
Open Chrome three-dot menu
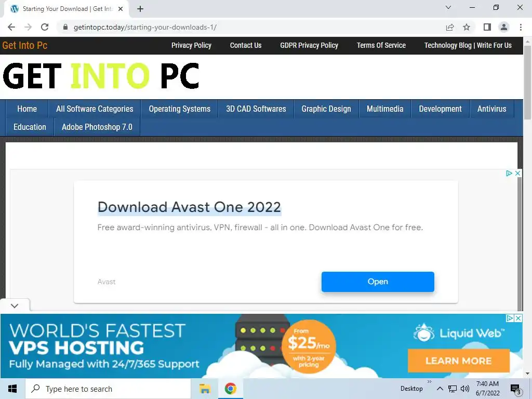(521, 27)
